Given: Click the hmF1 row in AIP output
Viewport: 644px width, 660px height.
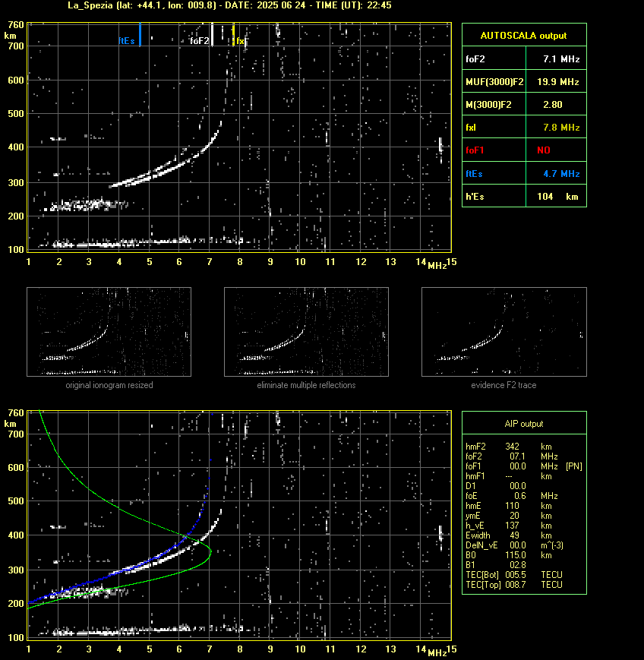Looking at the screenshot, I should (x=509, y=476).
